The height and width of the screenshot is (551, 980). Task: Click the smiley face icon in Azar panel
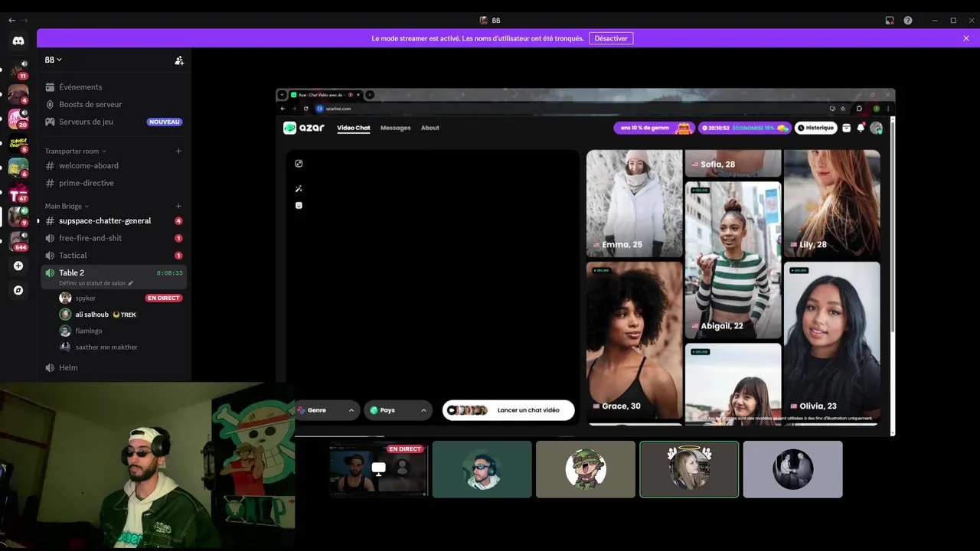click(299, 205)
